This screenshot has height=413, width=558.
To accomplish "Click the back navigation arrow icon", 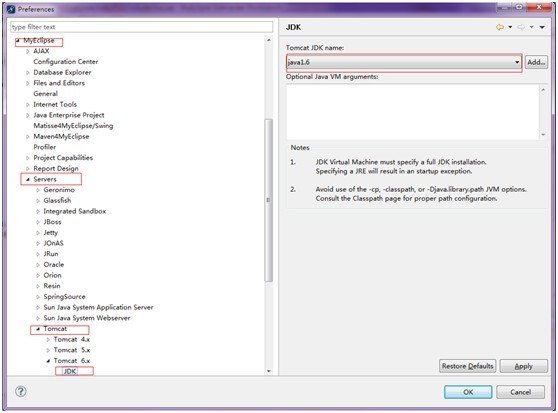I will coord(500,27).
